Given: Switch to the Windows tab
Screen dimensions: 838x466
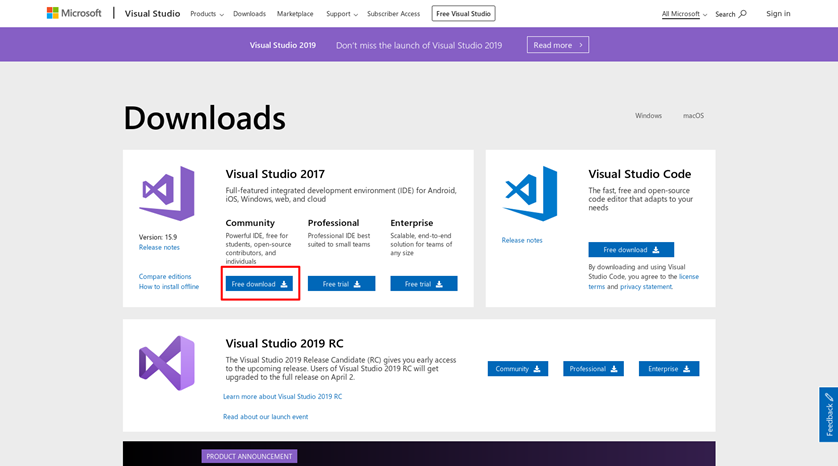Looking at the screenshot, I should click(x=648, y=115).
